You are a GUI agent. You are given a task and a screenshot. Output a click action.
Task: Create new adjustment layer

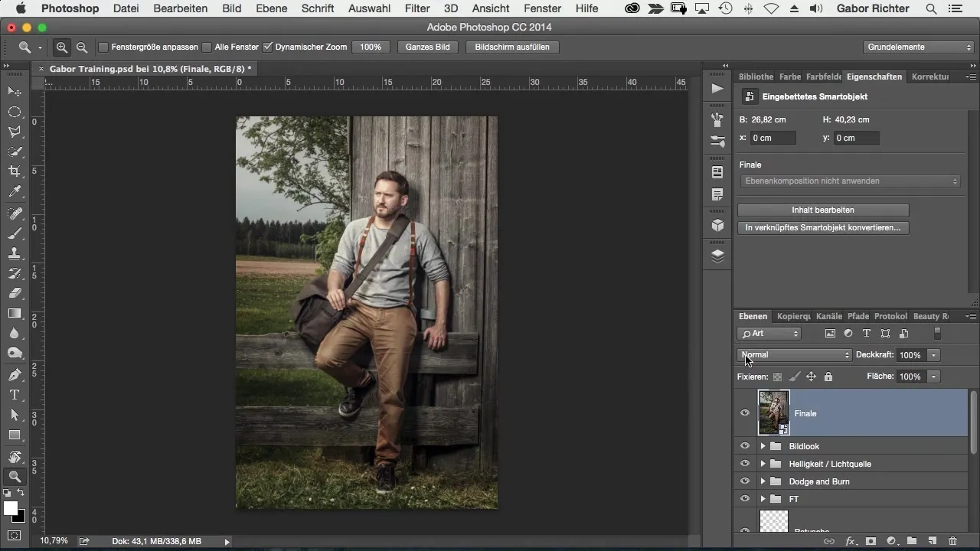891,541
